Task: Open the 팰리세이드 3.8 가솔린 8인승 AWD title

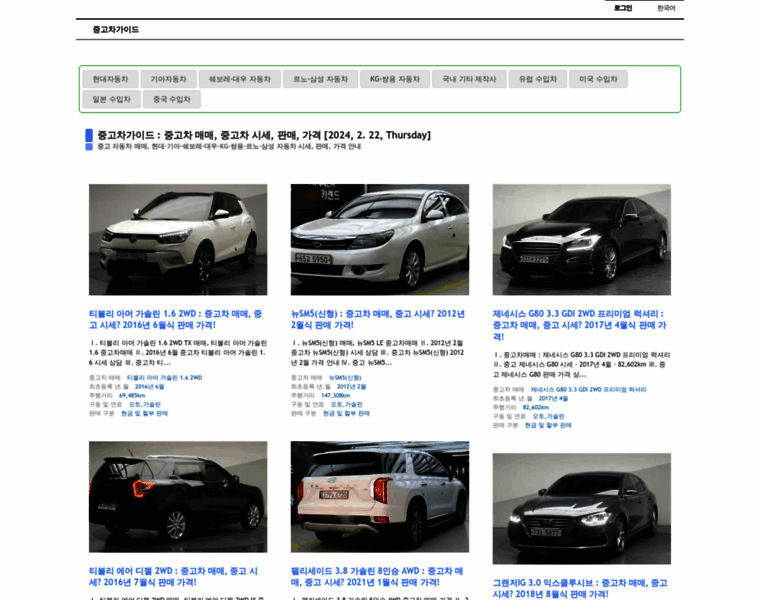Action: pos(377,577)
